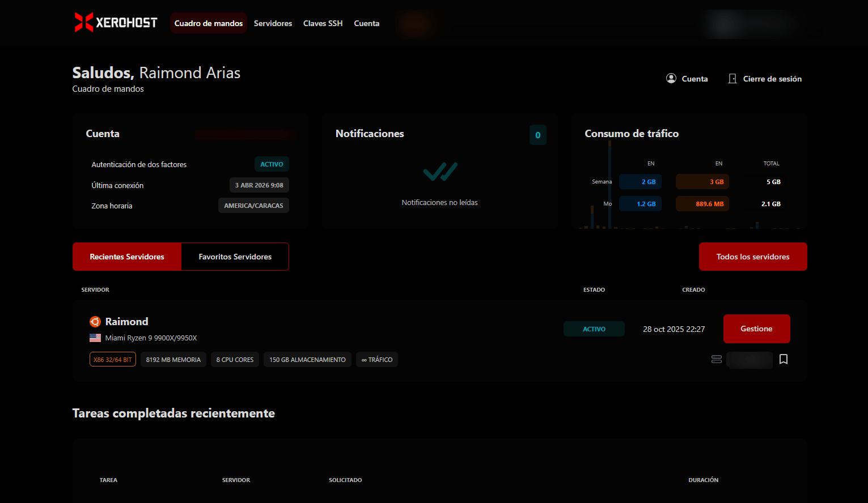Open the Cuenta link under the greeting

click(695, 79)
